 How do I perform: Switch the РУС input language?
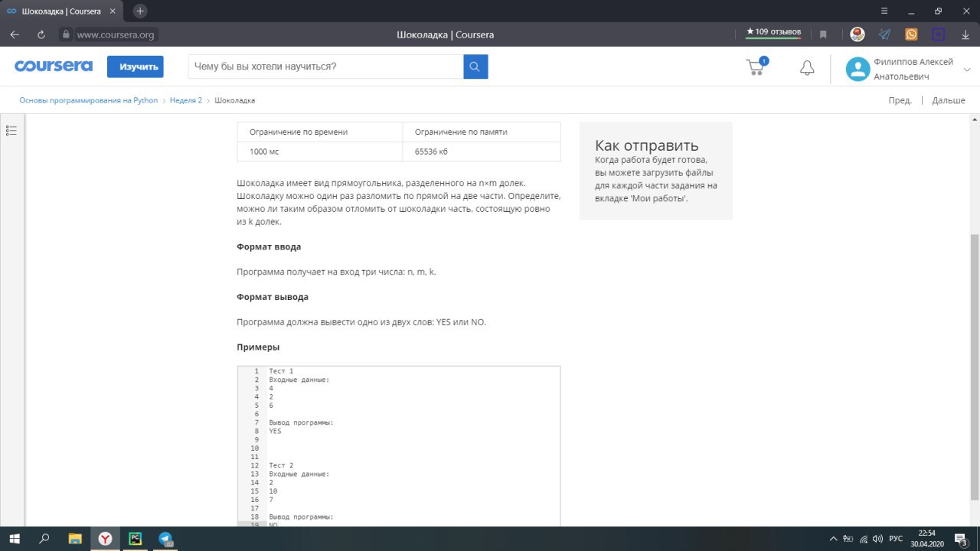896,539
